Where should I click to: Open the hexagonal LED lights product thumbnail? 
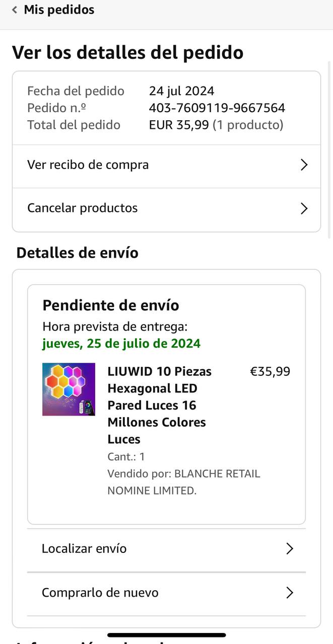click(x=69, y=389)
